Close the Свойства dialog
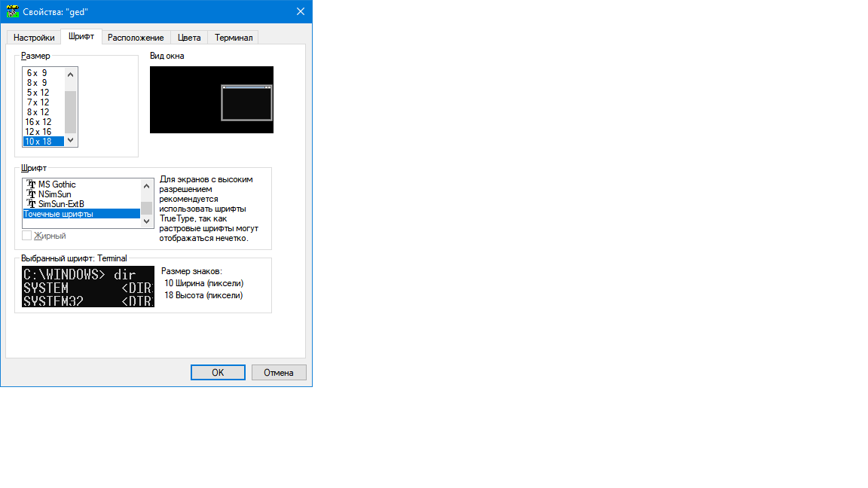 301,11
